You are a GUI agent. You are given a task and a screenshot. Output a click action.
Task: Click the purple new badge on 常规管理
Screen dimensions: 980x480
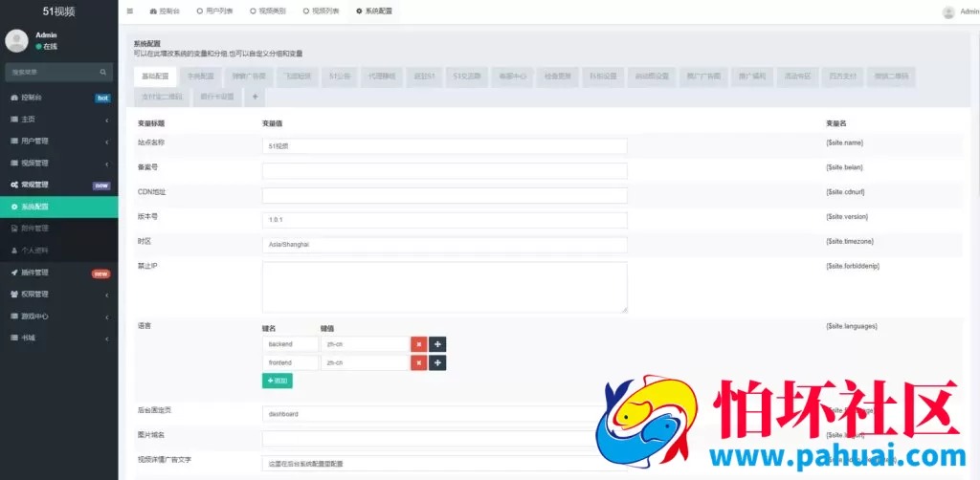coord(101,185)
